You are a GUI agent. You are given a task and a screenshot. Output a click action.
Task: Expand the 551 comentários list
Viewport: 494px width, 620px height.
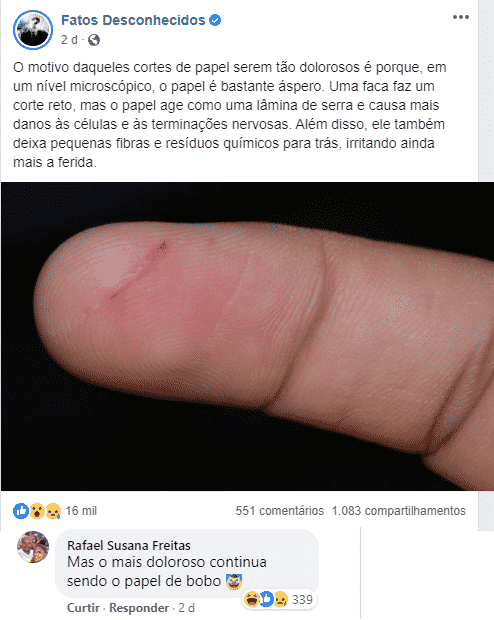pyautogui.click(x=280, y=511)
